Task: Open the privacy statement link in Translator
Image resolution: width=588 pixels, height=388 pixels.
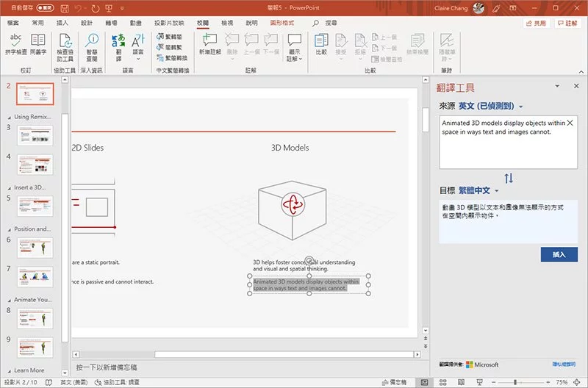Action: click(x=564, y=364)
